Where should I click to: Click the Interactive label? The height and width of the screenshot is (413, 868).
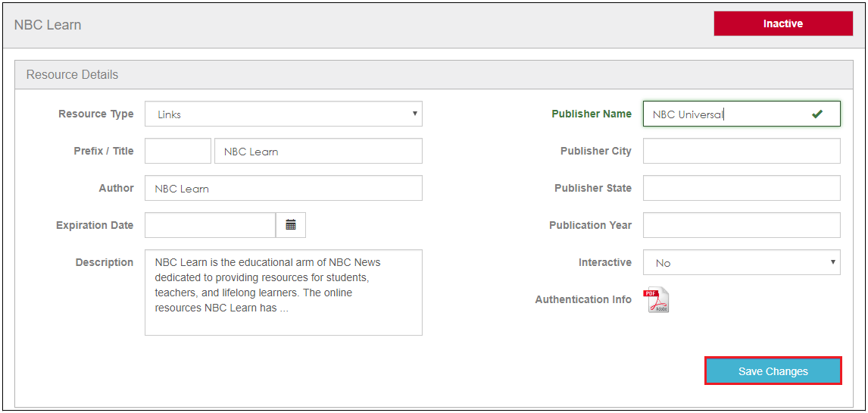coord(605,262)
